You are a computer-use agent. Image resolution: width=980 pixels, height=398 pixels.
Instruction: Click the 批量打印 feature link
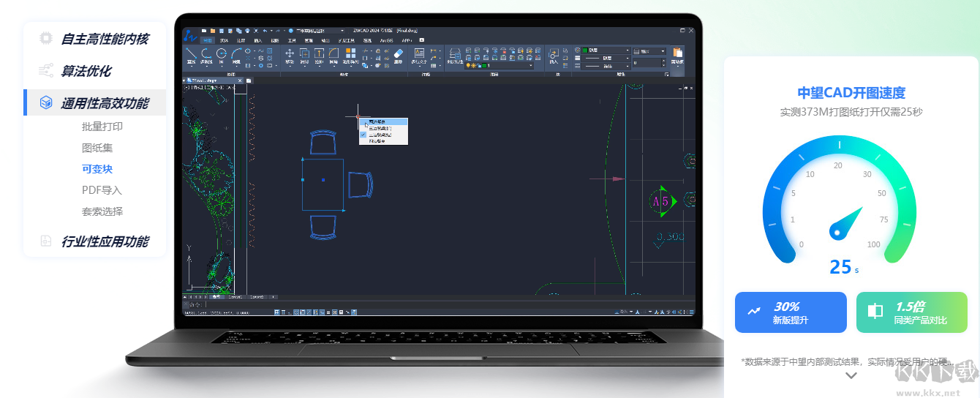(102, 127)
